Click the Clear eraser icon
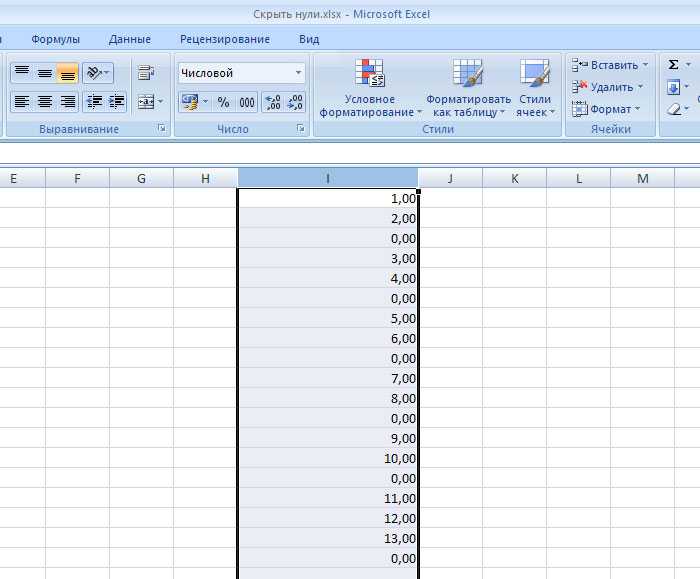The width and height of the screenshot is (700, 579). [674, 109]
